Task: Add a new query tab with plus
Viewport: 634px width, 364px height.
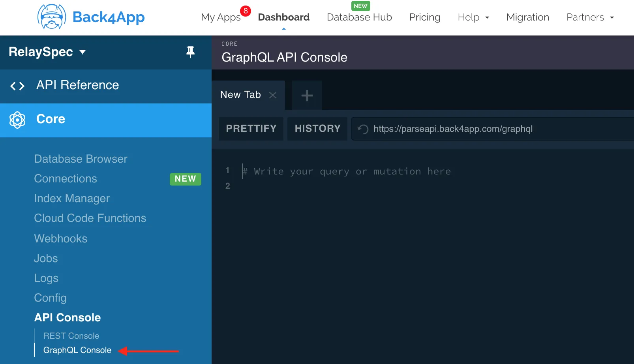Action: tap(307, 95)
